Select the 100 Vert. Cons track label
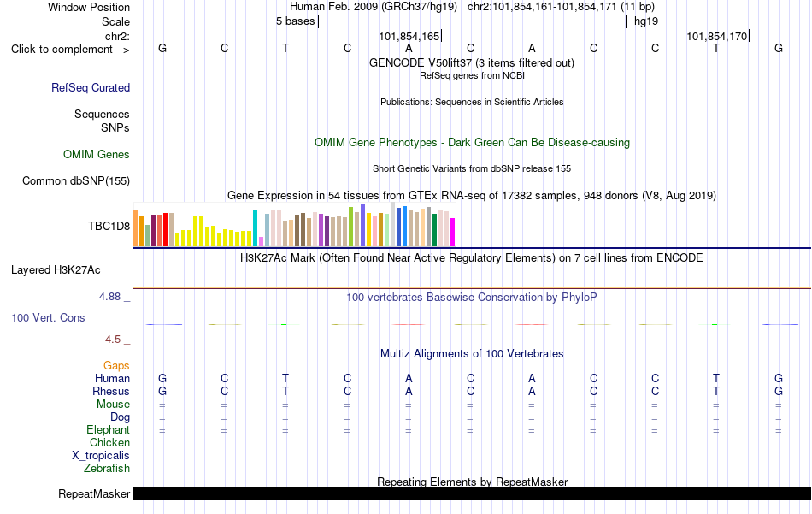The width and height of the screenshot is (812, 514). (48, 317)
